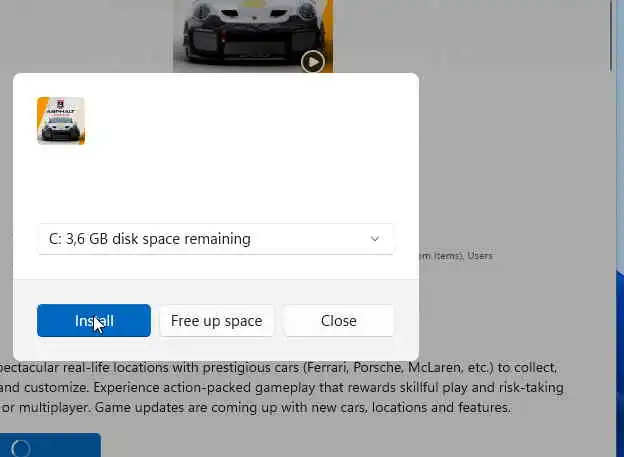Click the 'Ferrari, Porsche, McLaren' description line
Image resolution: width=624 pixels, height=457 pixels.
(278, 367)
